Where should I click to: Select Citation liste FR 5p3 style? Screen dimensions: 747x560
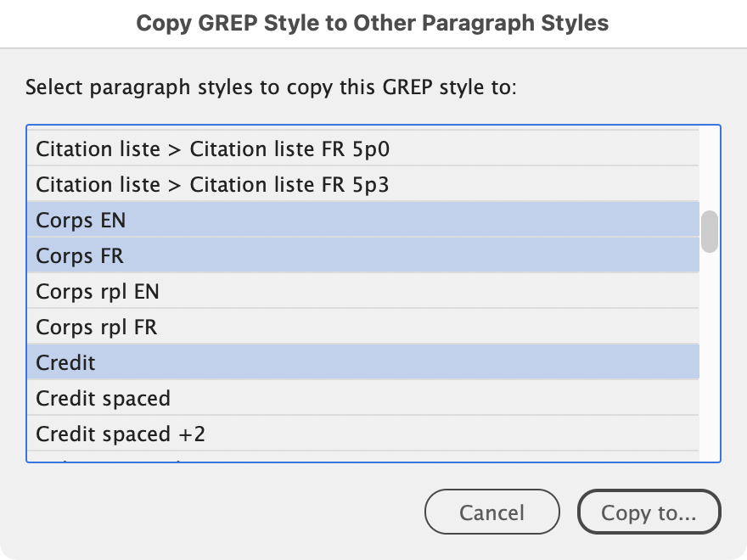(x=212, y=184)
